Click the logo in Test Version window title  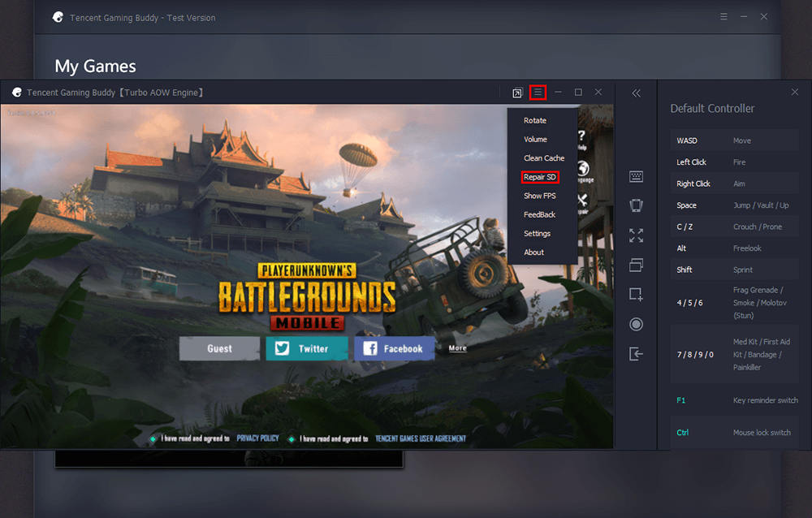58,17
